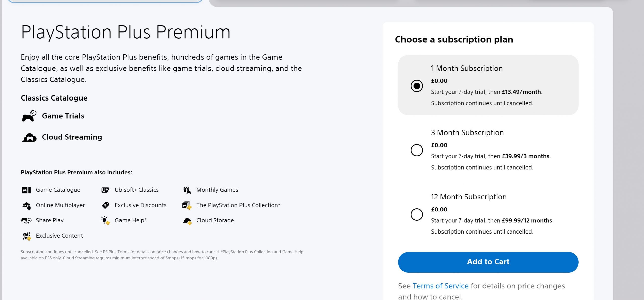This screenshot has height=300, width=644.
Task: Click the Exclusive Content icon
Action: (26, 236)
